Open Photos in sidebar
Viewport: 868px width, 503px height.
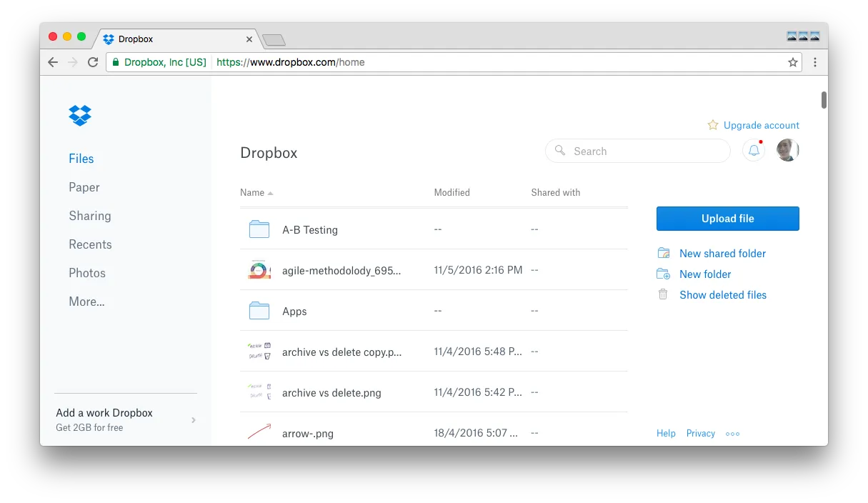point(87,273)
